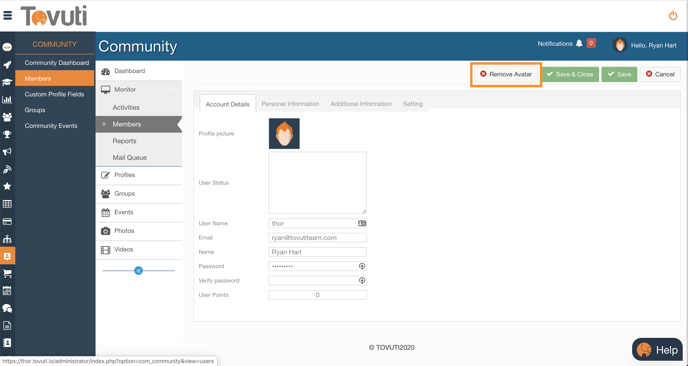Screen dimensions: 688x366
Task: Click the Ryan Hart avatar in the header
Action: 620,45
